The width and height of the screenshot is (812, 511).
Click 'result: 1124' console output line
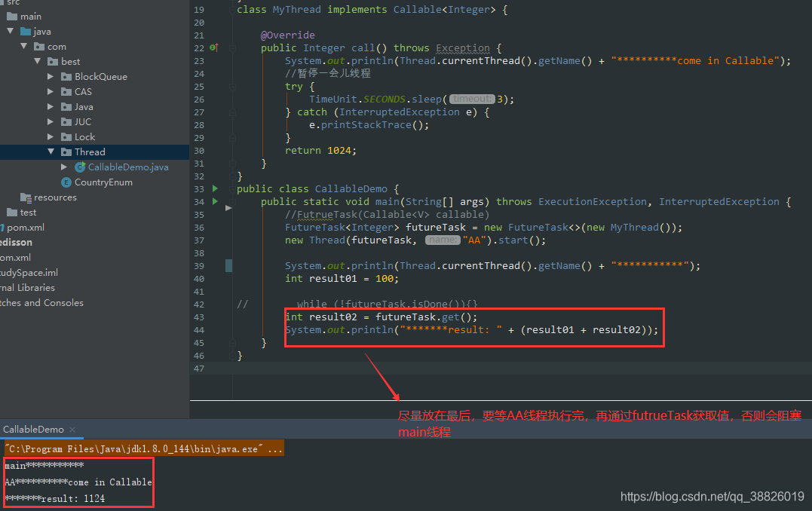[x=55, y=498]
